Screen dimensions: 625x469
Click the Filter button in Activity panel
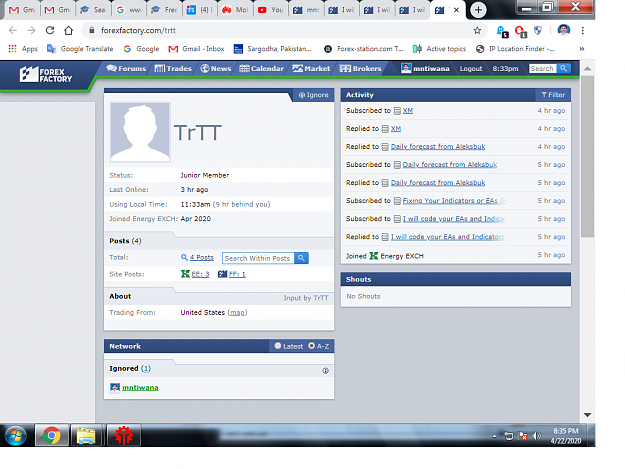(553, 95)
